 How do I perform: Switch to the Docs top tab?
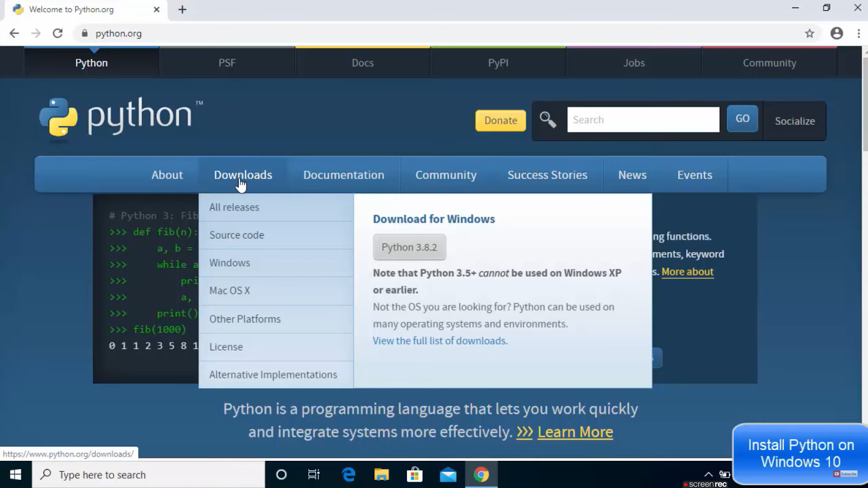point(362,63)
